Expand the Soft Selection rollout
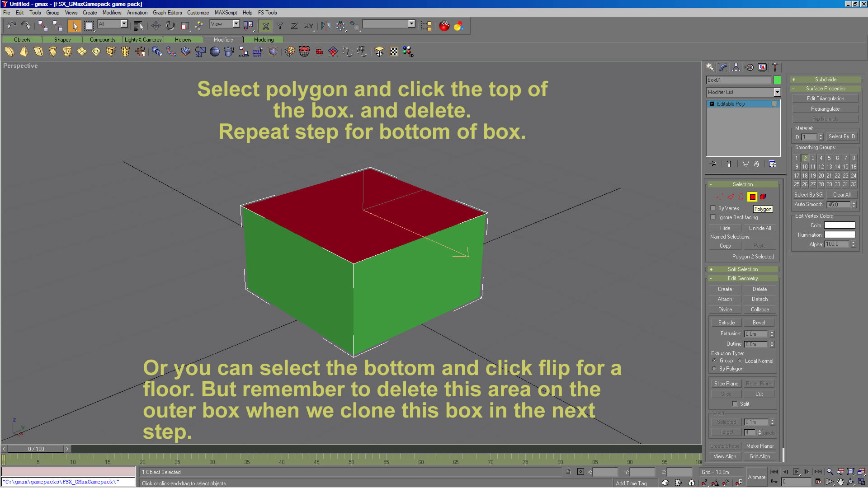This screenshot has width=868, height=488. click(743, 269)
